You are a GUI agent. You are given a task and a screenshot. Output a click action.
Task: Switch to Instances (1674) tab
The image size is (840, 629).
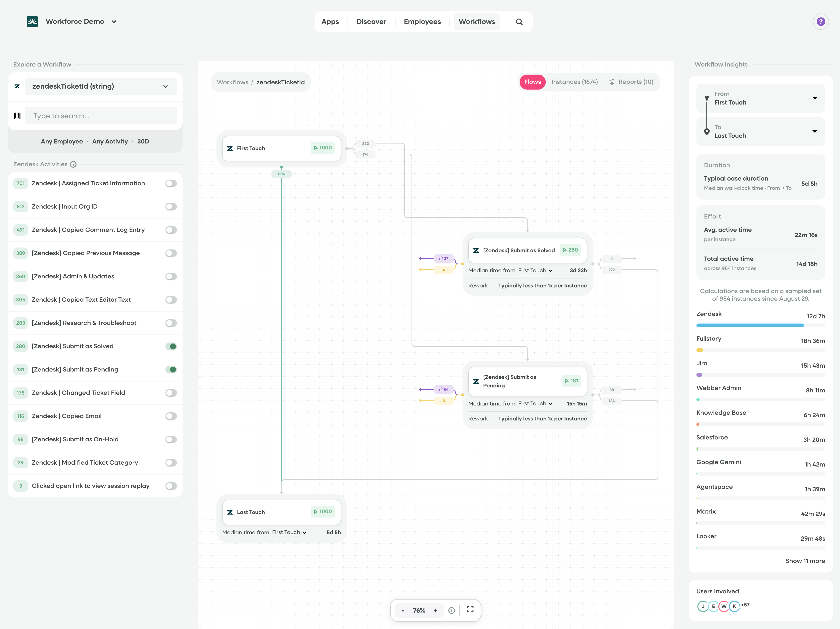pos(574,82)
